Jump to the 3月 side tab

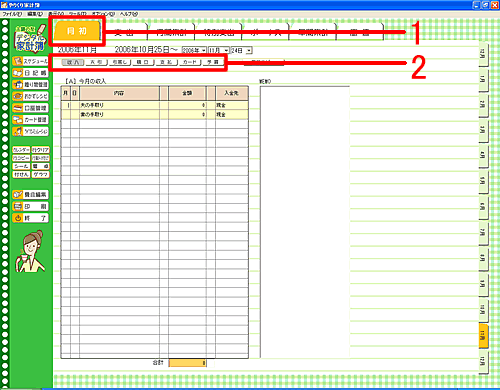click(483, 130)
